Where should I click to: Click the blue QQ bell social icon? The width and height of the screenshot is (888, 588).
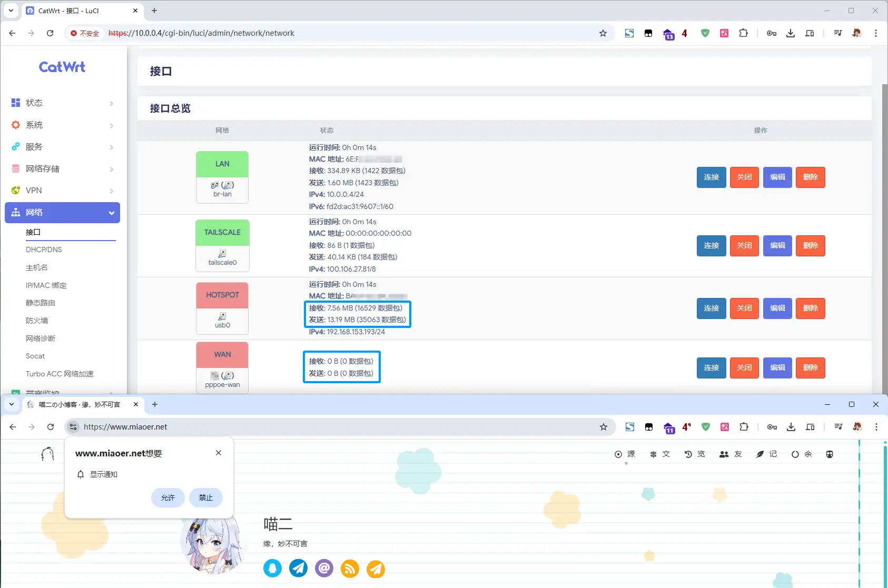tap(272, 568)
